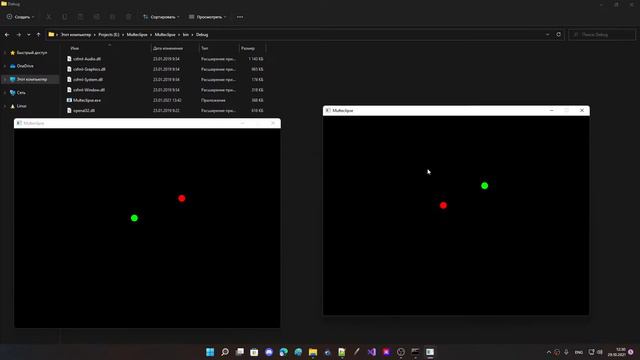
Task: Go up one folder level with up arrow
Action: (38, 35)
